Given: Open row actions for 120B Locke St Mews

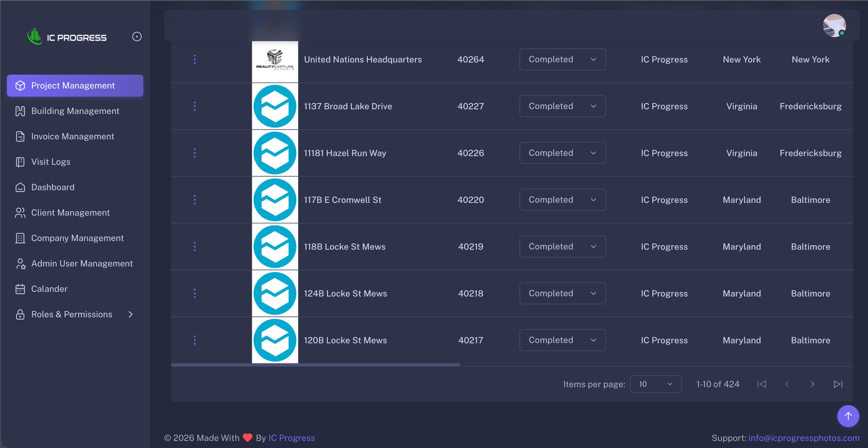Looking at the screenshot, I should [195, 340].
